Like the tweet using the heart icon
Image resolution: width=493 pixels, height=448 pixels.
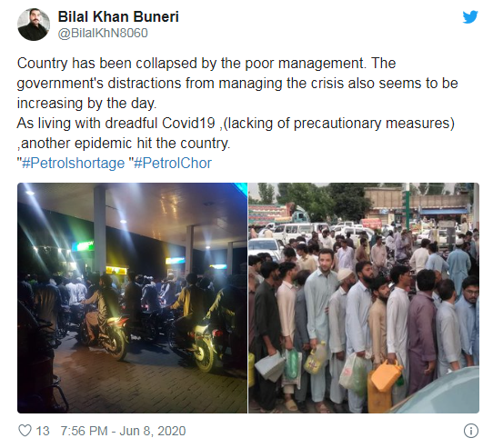pos(25,431)
